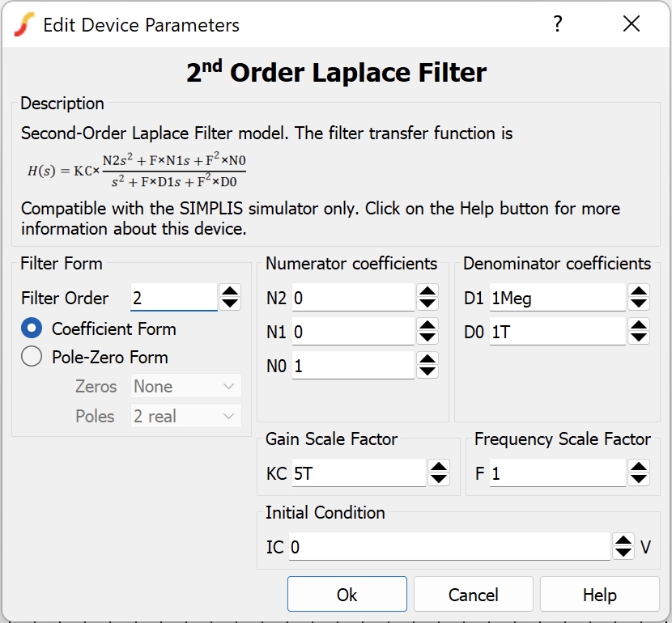Increment N0 value with up arrow

tap(427, 359)
